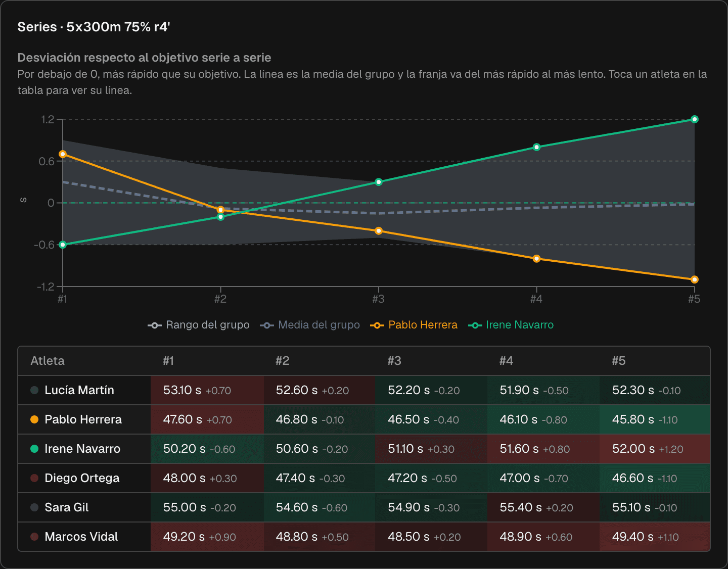The width and height of the screenshot is (728, 569).
Task: Click the 45.80 s cell for Pablo Herrera
Action: pyautogui.click(x=655, y=419)
